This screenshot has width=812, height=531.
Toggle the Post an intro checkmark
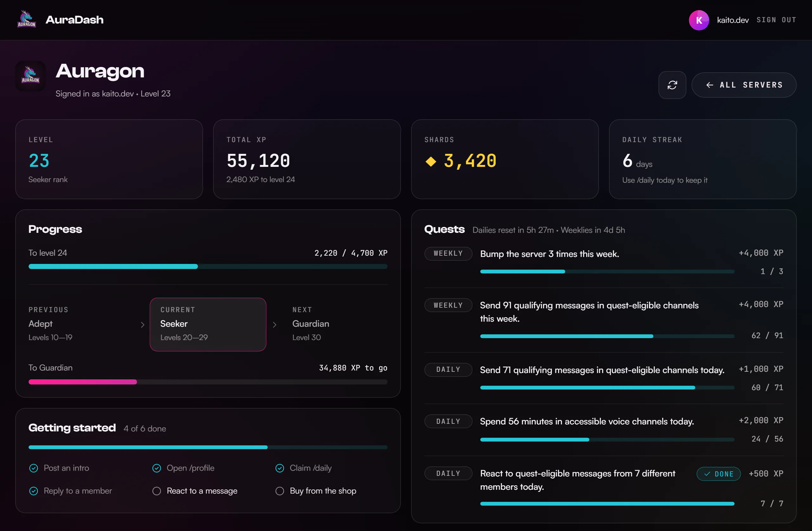click(33, 468)
